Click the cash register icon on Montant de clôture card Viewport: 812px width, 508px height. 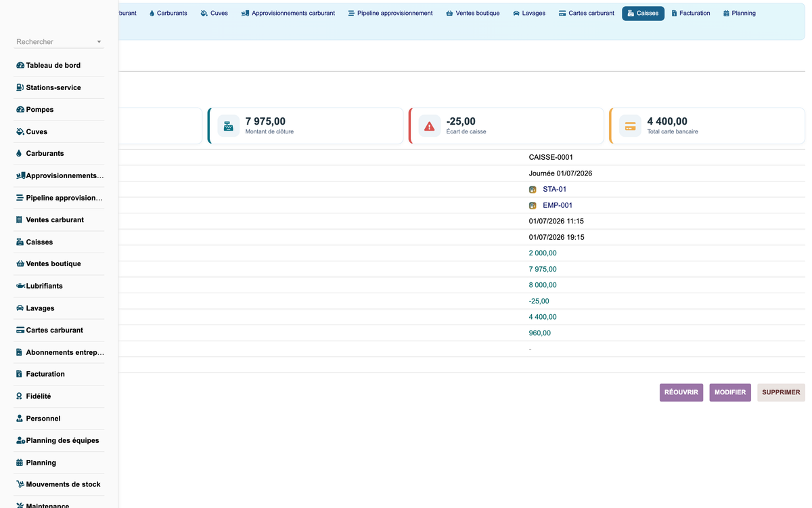229,126
